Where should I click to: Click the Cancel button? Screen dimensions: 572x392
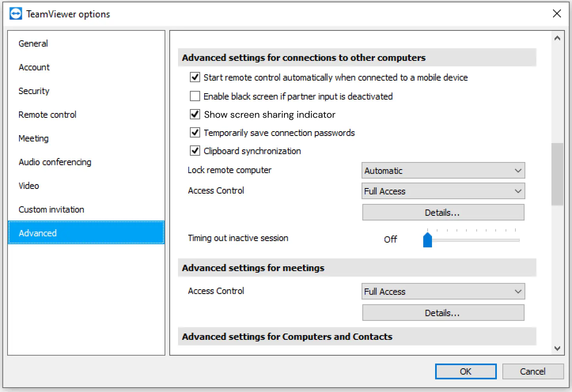tap(532, 371)
